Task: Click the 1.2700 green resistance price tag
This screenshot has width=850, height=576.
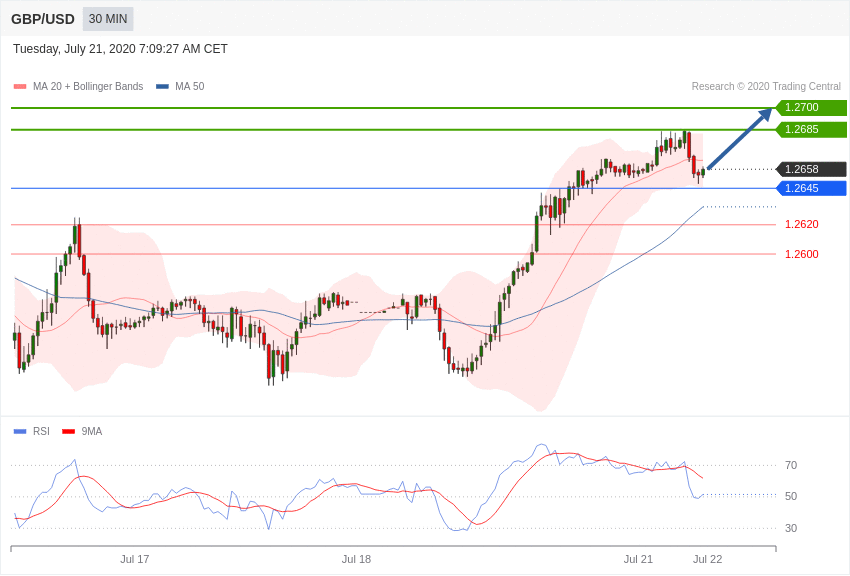Action: tap(811, 107)
